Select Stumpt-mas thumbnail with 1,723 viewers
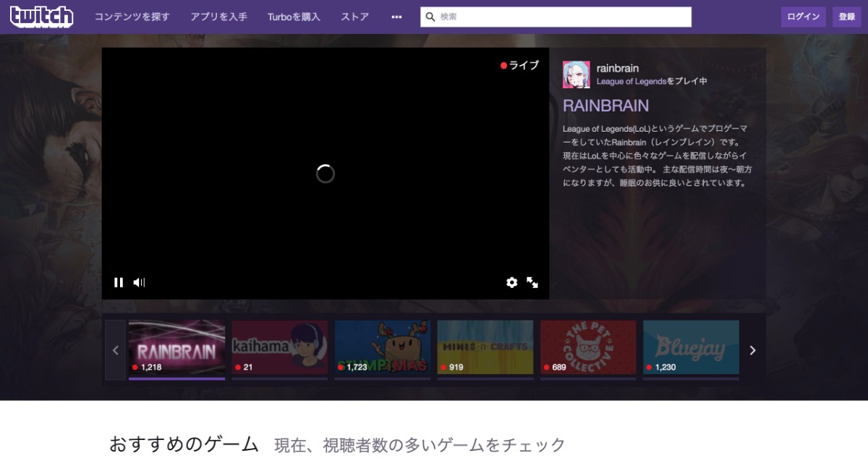 click(x=383, y=347)
